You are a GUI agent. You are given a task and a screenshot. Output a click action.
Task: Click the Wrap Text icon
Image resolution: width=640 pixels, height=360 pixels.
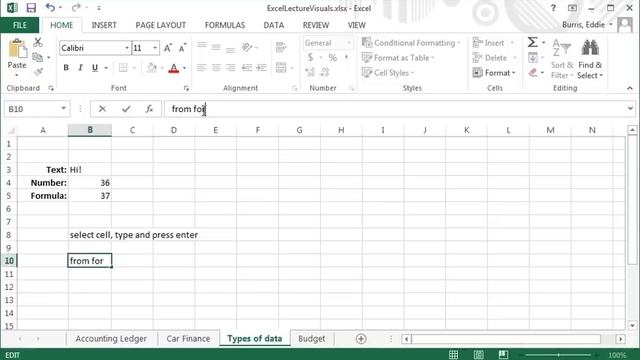[281, 47]
